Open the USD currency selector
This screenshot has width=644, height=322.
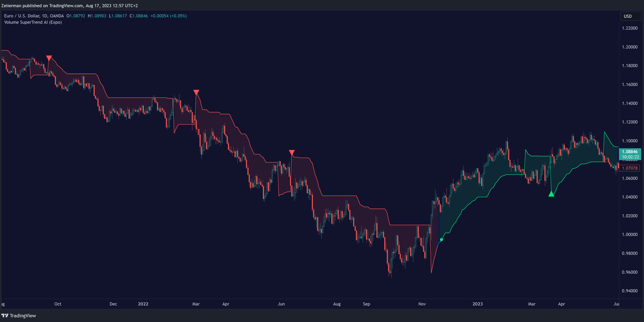click(x=630, y=16)
